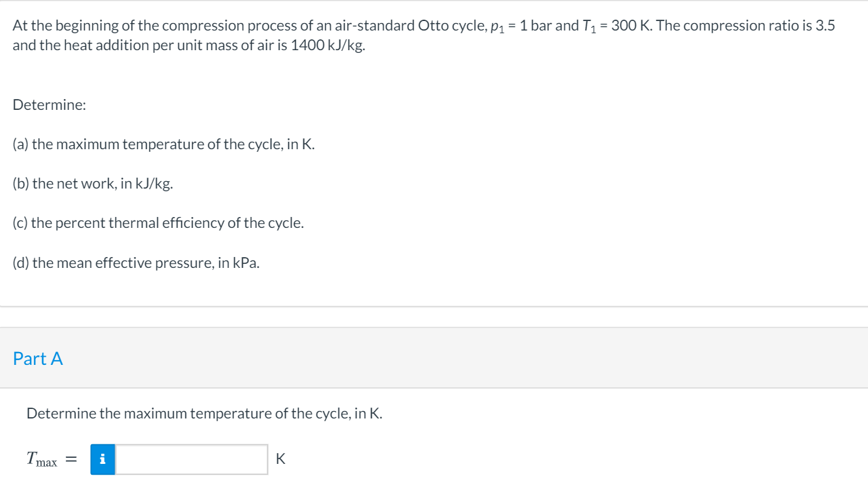Click the Tmax variable label
Image resolution: width=868 pixels, height=489 pixels.
tap(42, 460)
